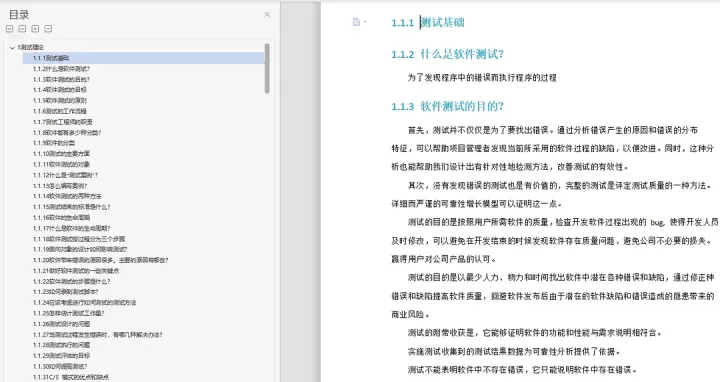The height and width of the screenshot is (382, 720).
Task: Collapse the 1测试理论 tree node
Action: [x=12, y=47]
